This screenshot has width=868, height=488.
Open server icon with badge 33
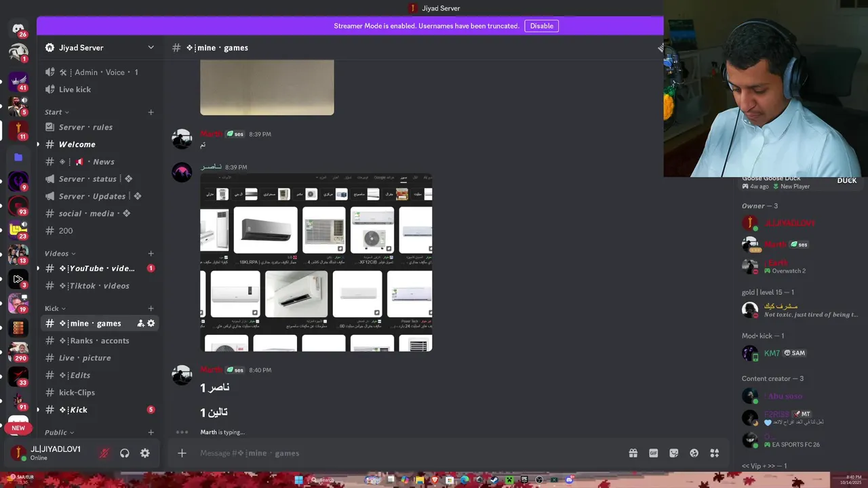coord(18,376)
